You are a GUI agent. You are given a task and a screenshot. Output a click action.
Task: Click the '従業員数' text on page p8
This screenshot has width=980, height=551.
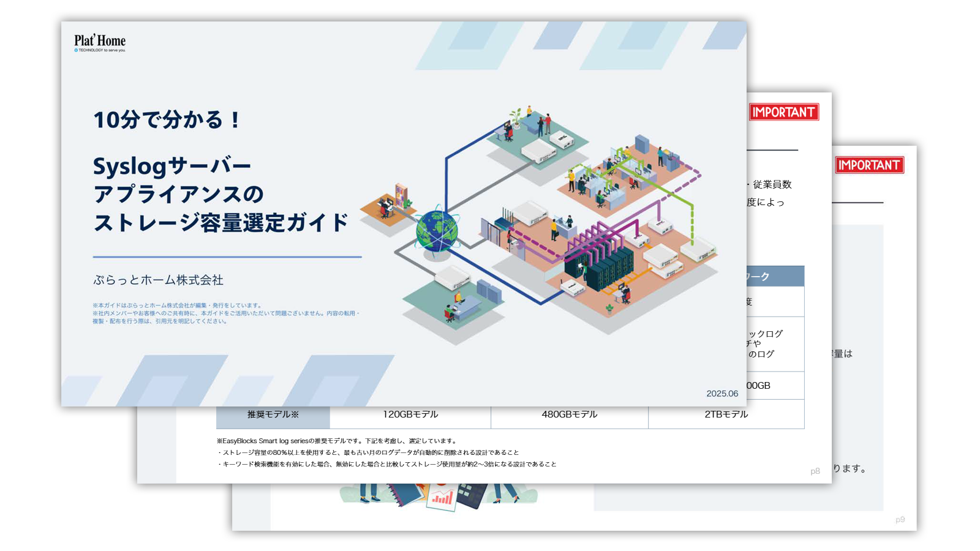[x=772, y=184]
